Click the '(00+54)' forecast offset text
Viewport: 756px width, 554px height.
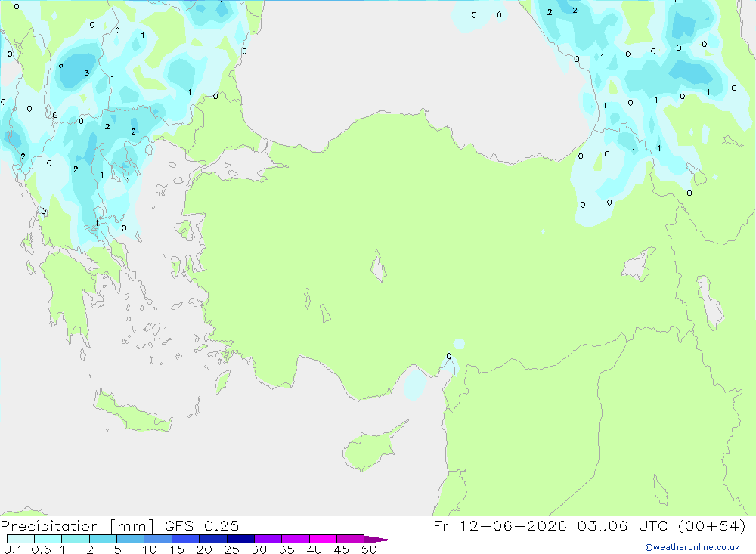click(x=711, y=525)
